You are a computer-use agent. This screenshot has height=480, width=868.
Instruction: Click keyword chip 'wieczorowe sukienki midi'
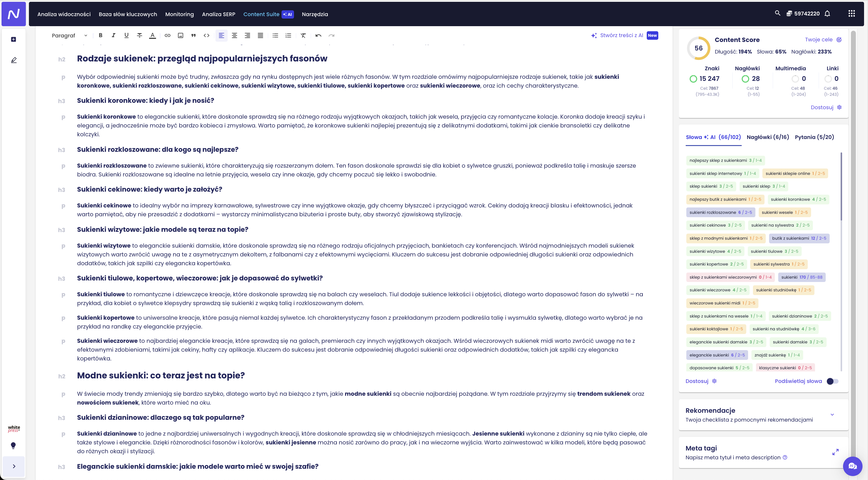tap(722, 303)
